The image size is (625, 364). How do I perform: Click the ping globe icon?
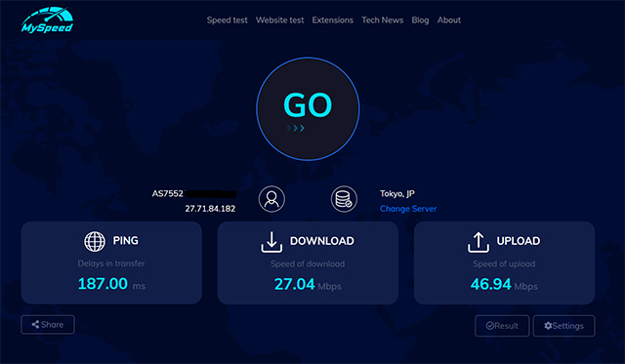pos(95,241)
